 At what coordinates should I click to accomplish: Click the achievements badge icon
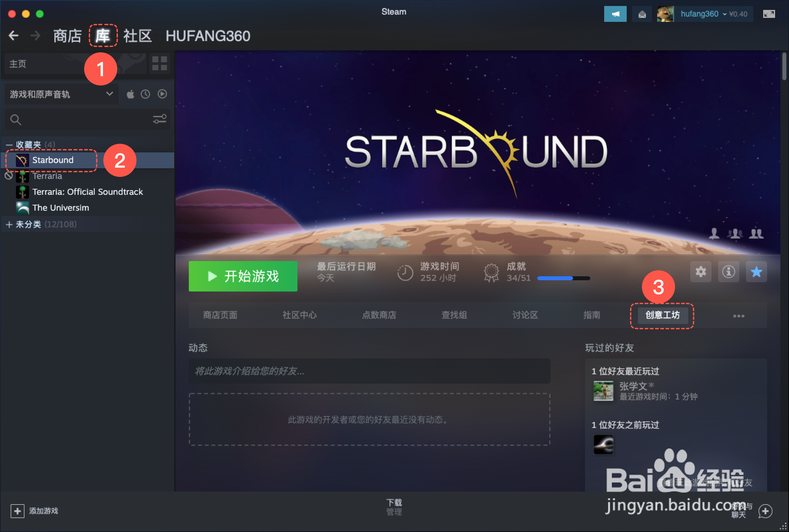[x=491, y=272]
